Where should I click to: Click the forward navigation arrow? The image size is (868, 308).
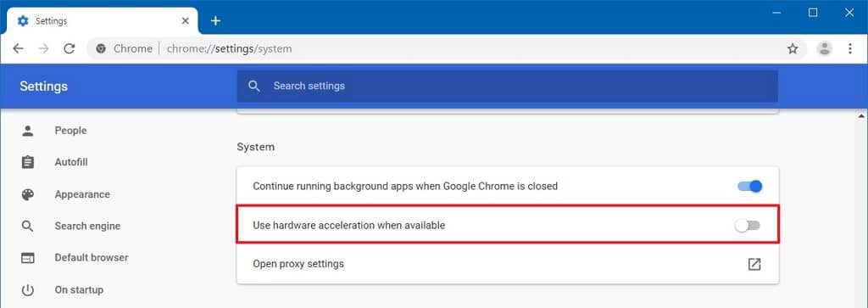tap(44, 48)
